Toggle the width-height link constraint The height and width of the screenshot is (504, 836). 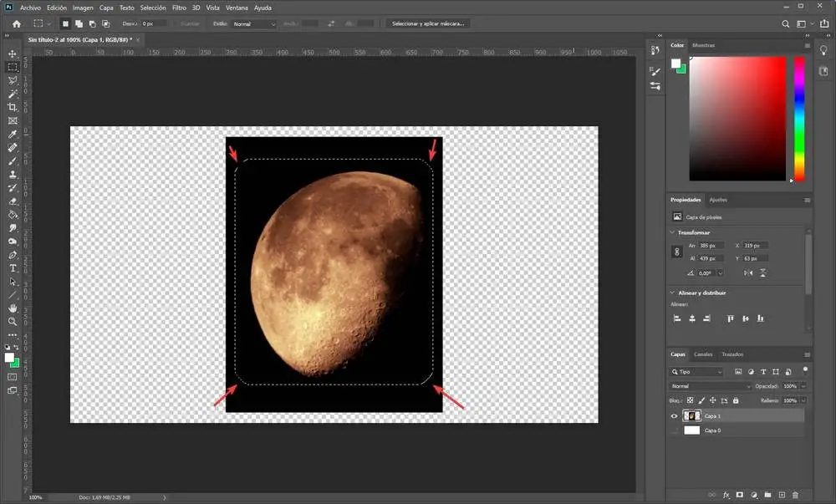(676, 252)
